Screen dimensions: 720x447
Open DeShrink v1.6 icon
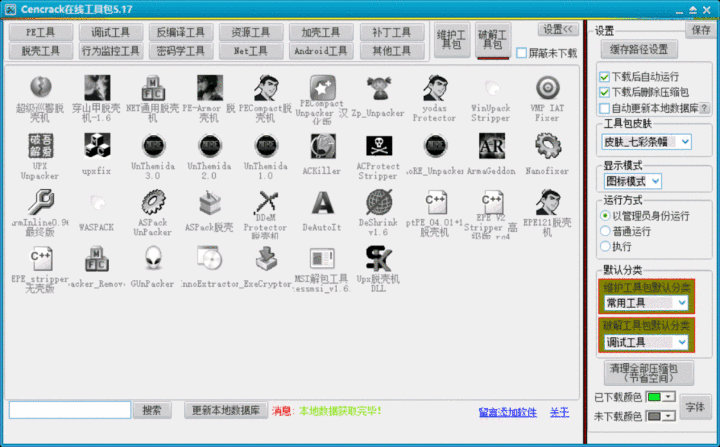point(378,203)
